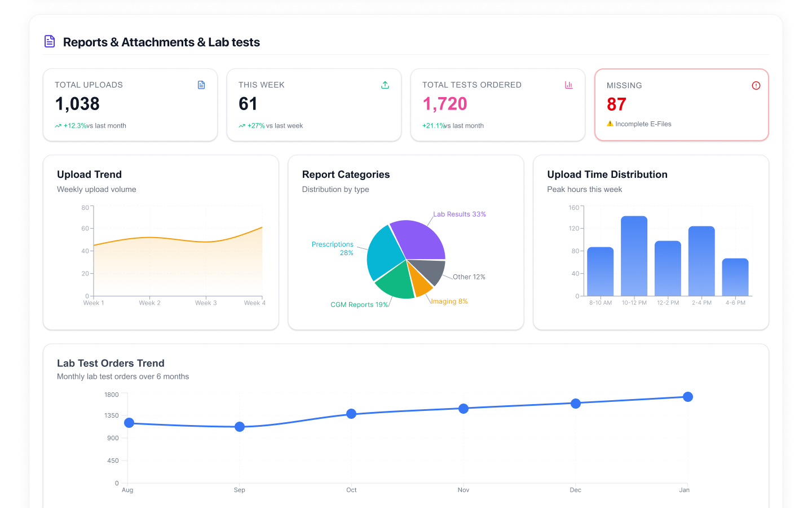
Task: Click the Dec data point on Lab Test Orders line
Action: pyautogui.click(x=576, y=404)
